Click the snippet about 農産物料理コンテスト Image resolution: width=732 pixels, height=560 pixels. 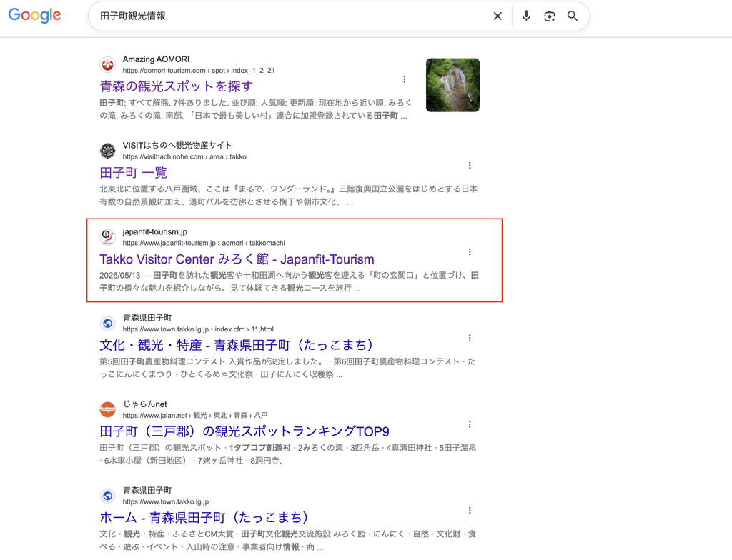click(287, 368)
